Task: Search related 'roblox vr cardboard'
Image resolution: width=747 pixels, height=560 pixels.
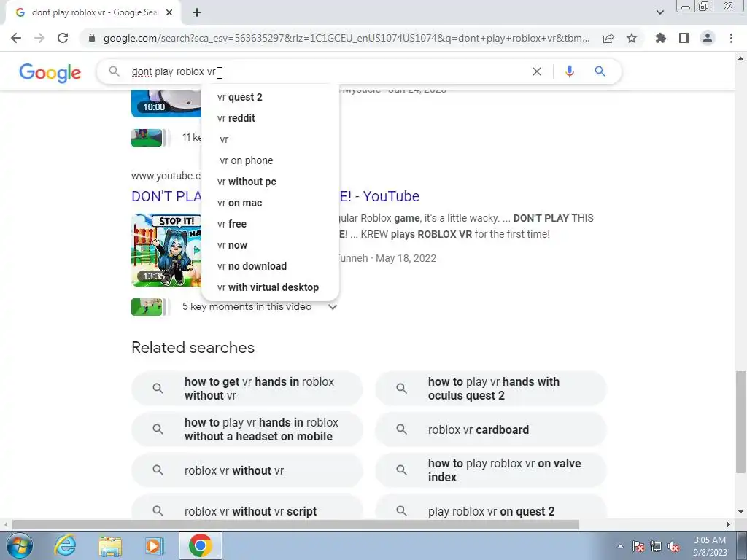Action: click(x=491, y=429)
